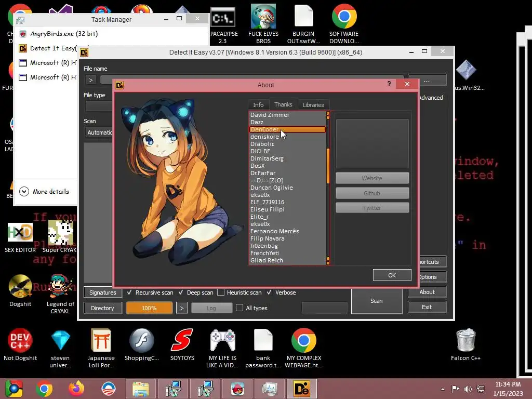This screenshot has width=532, height=399.
Task: Open the FUCK ELVES BROS desktop icon
Action: click(x=263, y=24)
